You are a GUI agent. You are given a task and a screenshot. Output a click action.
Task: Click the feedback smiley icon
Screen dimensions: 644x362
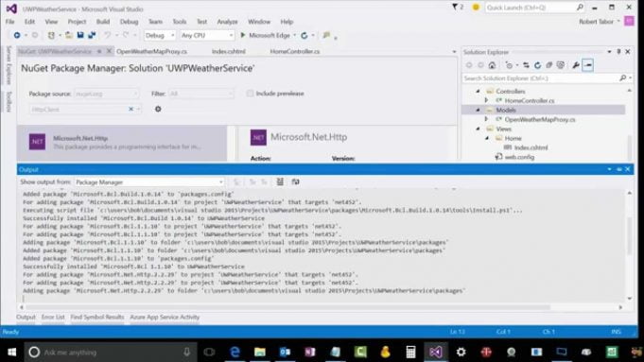point(476,7)
